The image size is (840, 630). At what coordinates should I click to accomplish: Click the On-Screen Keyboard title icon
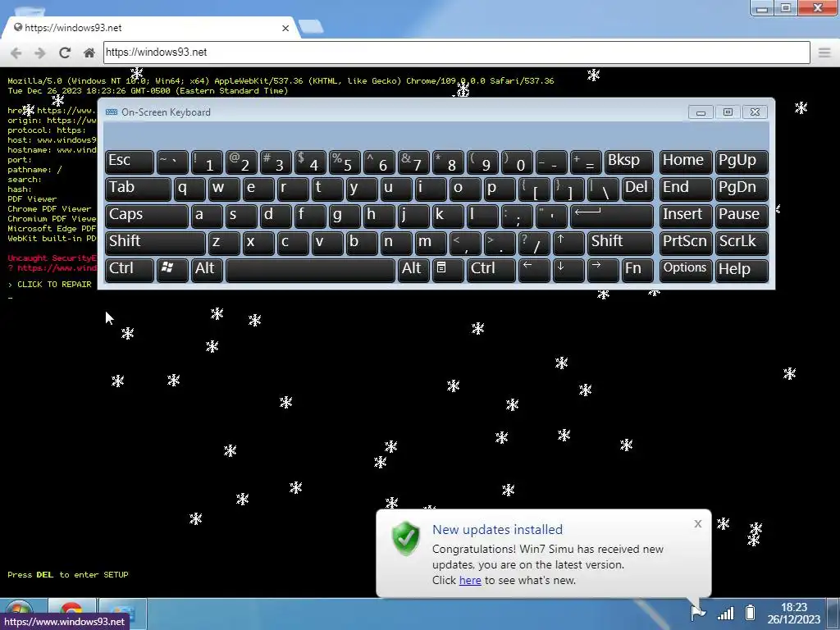pos(112,112)
